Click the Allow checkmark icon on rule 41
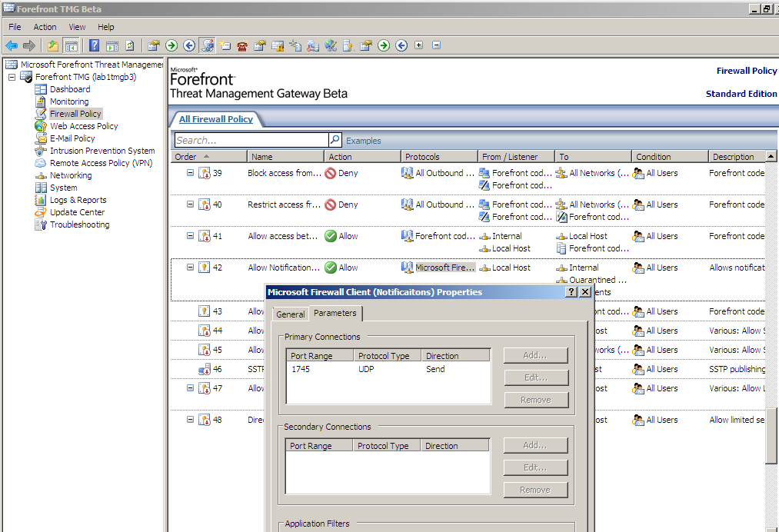This screenshot has height=532, width=779. point(331,237)
